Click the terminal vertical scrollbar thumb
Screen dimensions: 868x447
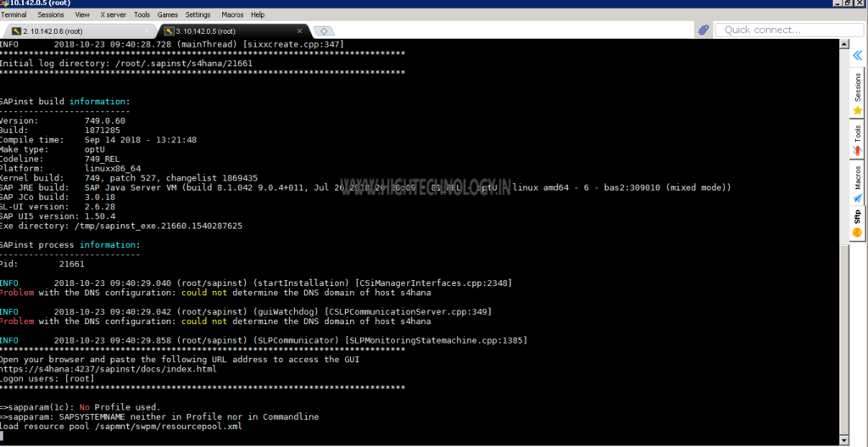point(843,340)
